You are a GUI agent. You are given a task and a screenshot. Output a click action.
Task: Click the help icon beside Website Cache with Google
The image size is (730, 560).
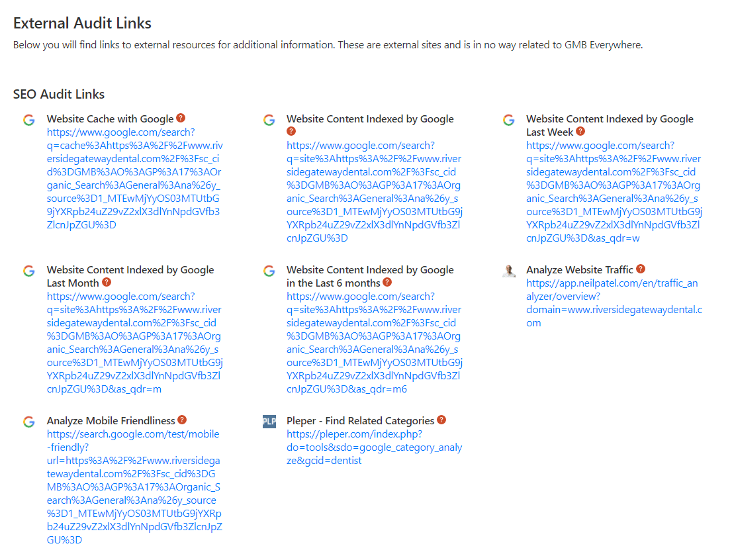pos(180,118)
